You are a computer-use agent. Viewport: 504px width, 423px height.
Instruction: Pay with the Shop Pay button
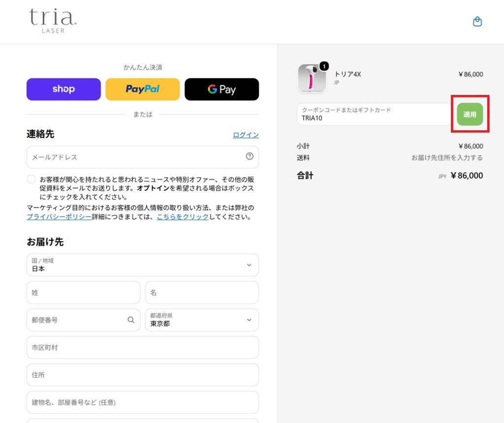[63, 90]
